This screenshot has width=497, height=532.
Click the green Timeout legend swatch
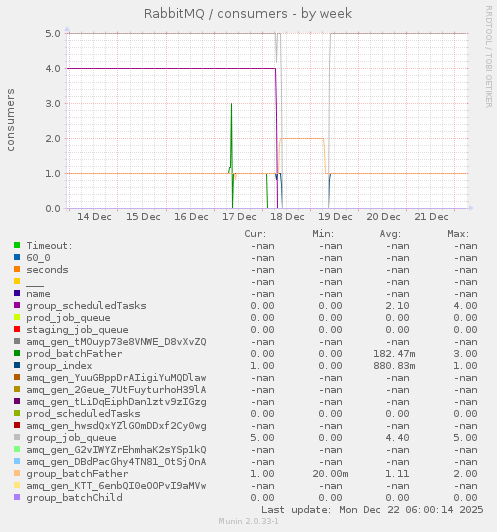17,245
